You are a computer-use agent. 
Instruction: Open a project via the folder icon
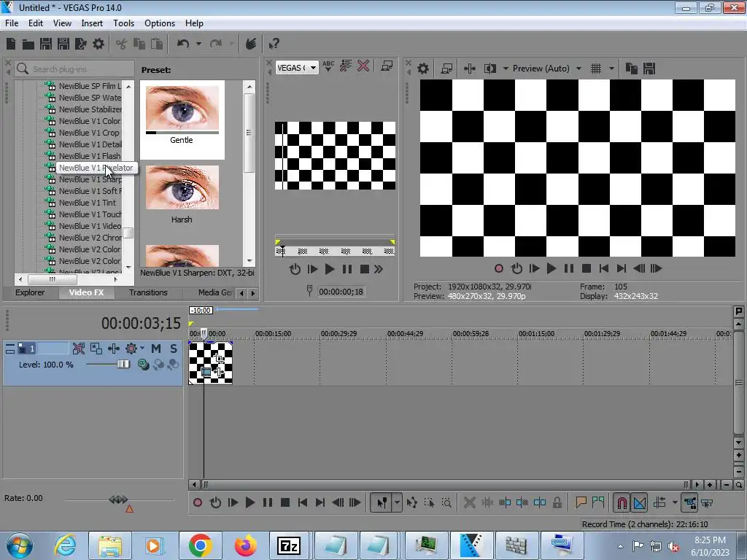[x=28, y=44]
